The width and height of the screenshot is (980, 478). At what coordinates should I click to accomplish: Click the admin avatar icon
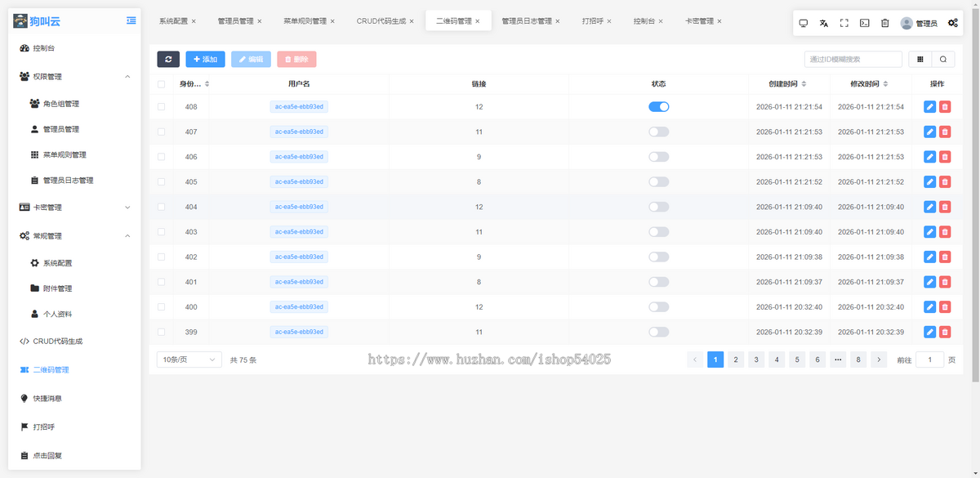click(x=906, y=24)
